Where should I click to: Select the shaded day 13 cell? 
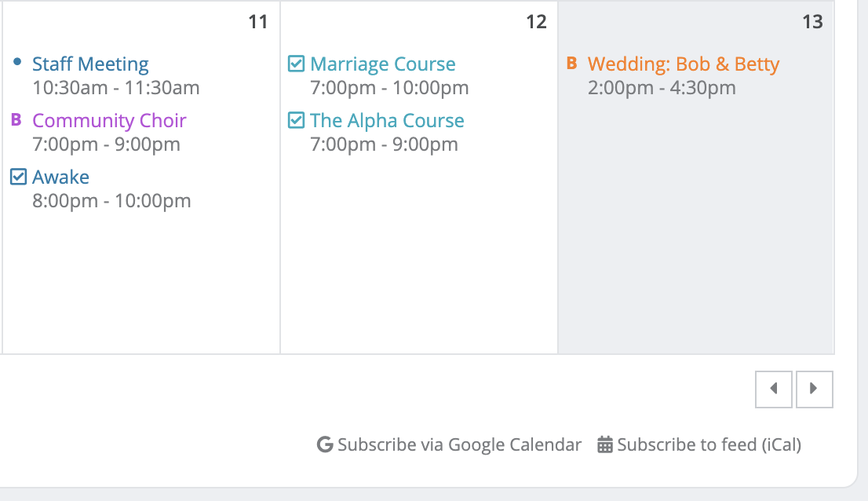tap(695, 236)
